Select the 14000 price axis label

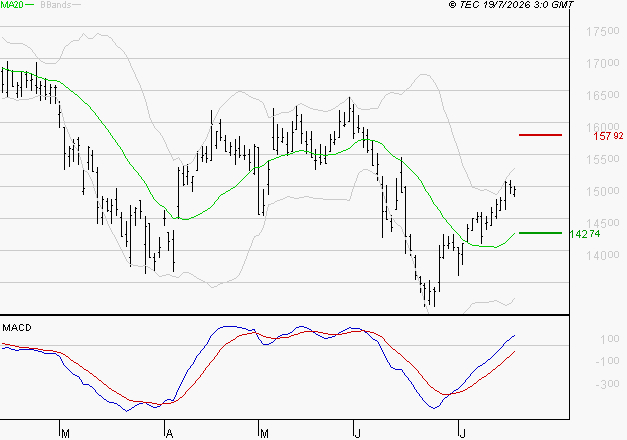pyautogui.click(x=603, y=255)
